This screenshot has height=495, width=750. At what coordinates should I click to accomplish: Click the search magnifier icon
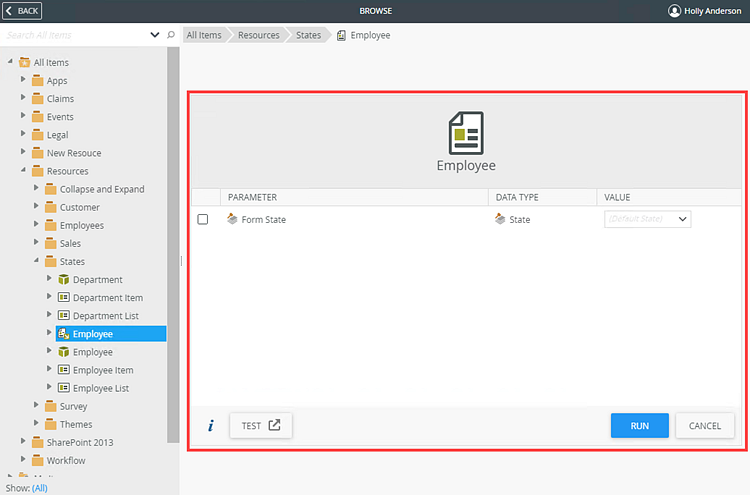(x=171, y=35)
